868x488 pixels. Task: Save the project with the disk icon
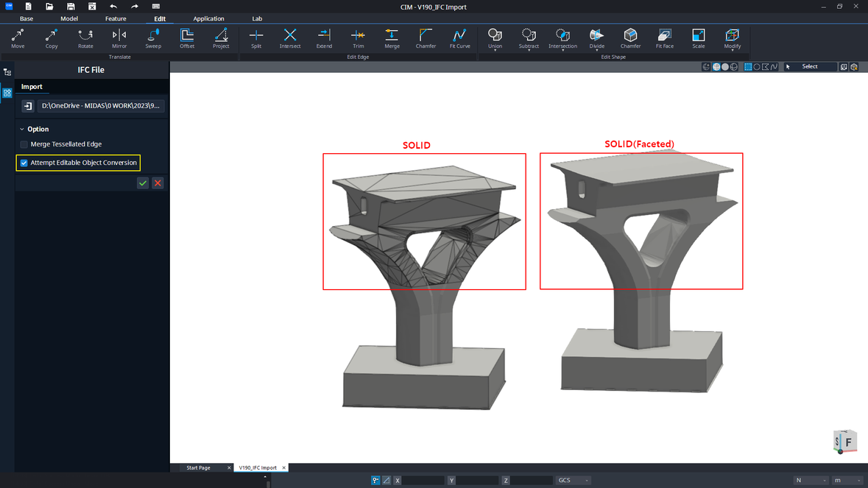71,7
